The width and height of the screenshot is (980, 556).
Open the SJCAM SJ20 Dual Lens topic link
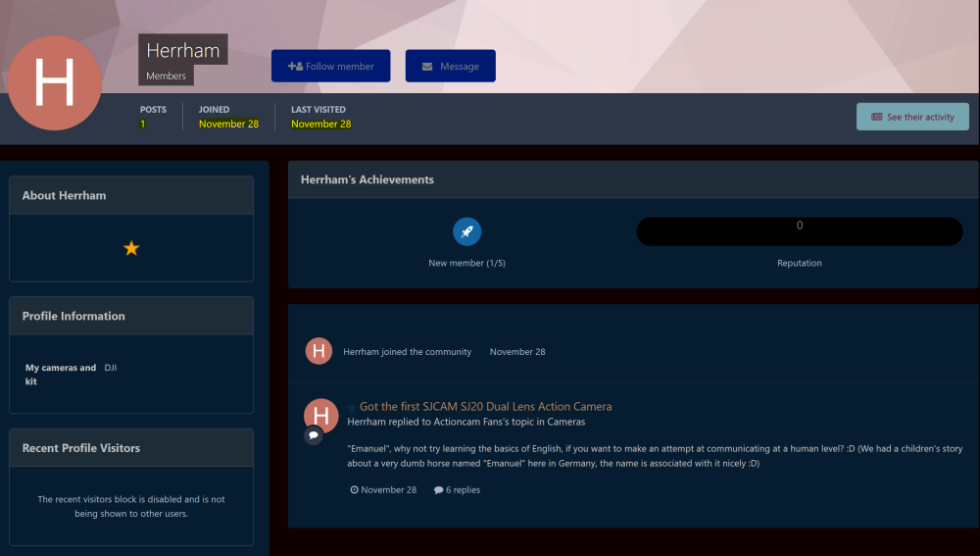[485, 406]
